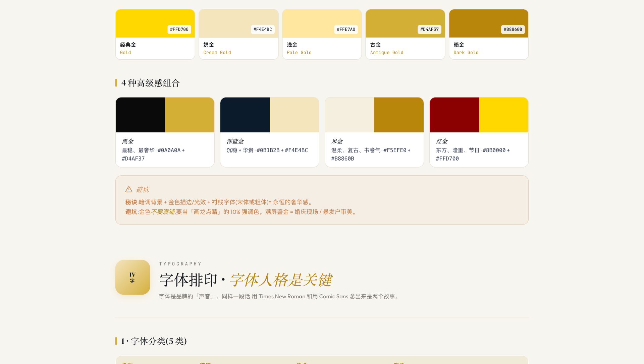
Task: Click the warning triangle icon beside 避坑
Action: coord(129,189)
